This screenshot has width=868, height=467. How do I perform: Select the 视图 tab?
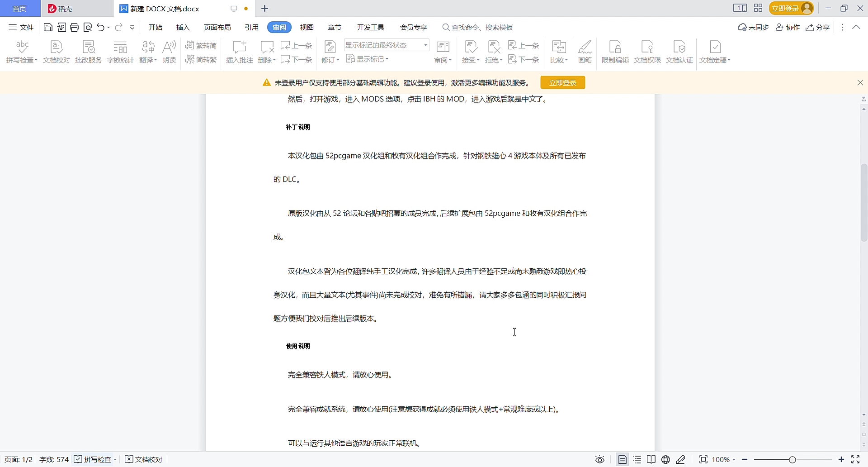pyautogui.click(x=307, y=28)
